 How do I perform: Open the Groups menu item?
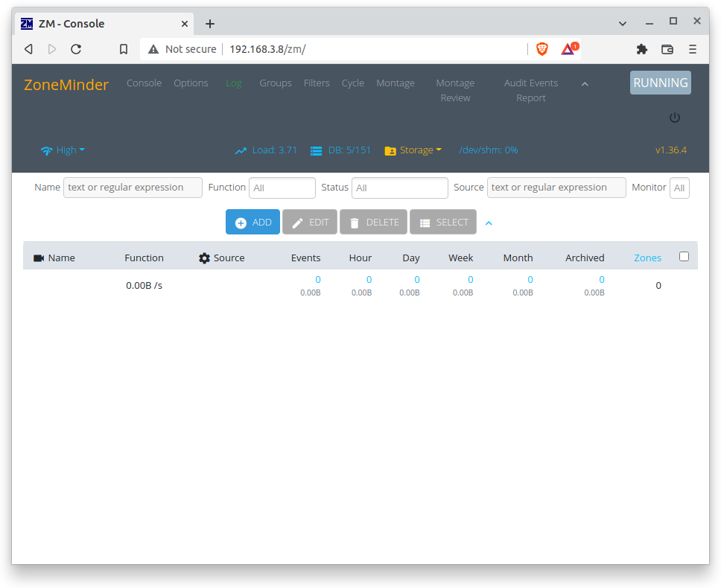coord(276,83)
